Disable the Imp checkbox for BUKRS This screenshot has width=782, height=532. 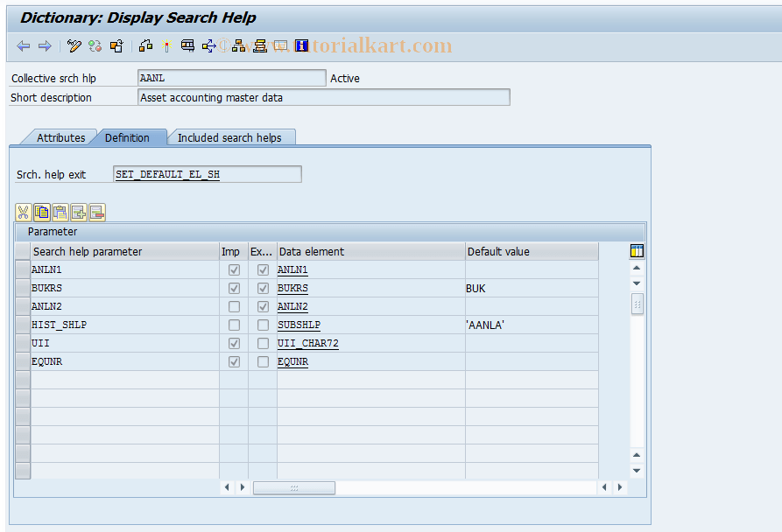click(x=234, y=288)
